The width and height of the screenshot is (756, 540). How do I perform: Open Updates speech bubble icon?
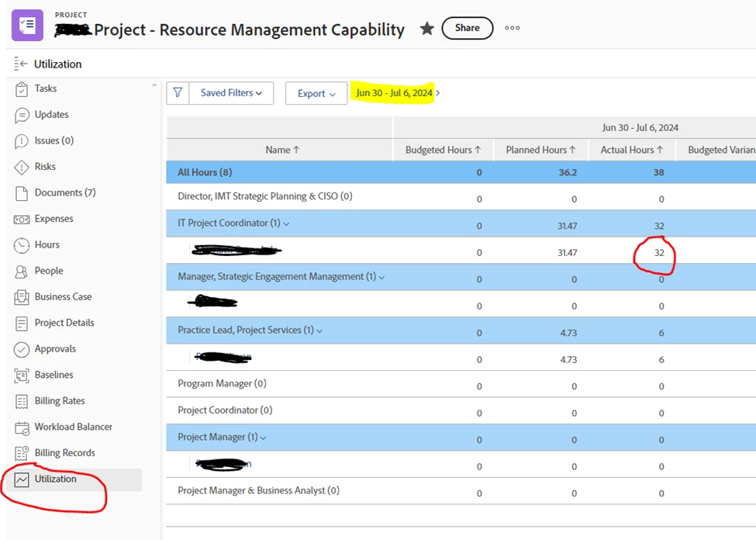[22, 115]
